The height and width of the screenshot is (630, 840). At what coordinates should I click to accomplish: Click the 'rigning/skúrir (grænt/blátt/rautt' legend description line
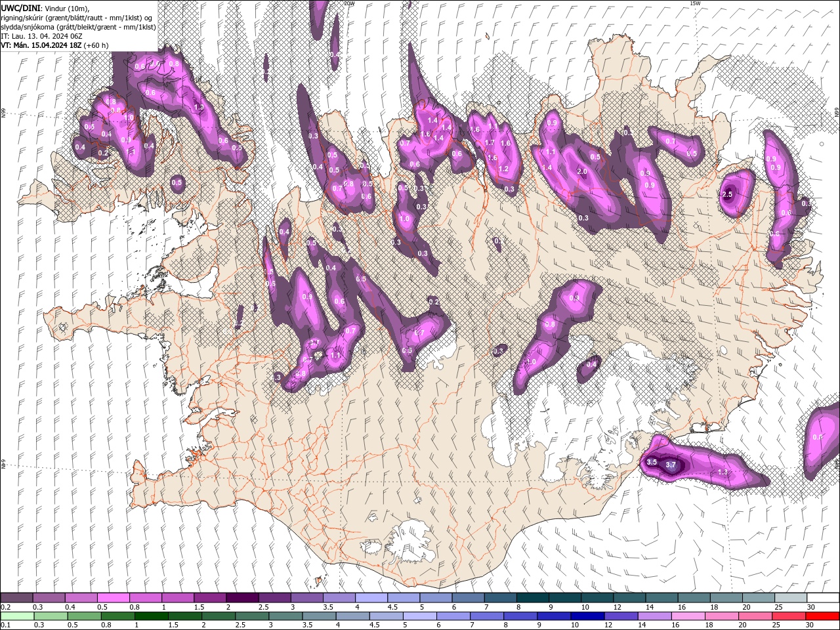[77, 17]
